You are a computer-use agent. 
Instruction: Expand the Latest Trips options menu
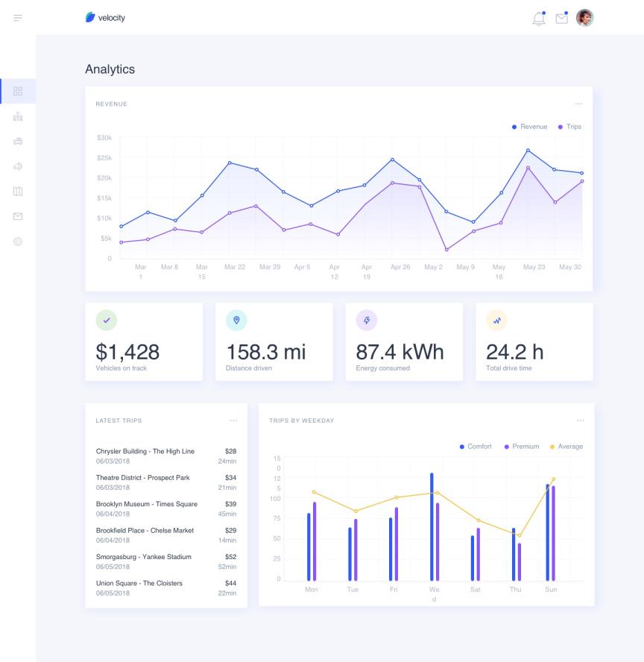point(233,420)
